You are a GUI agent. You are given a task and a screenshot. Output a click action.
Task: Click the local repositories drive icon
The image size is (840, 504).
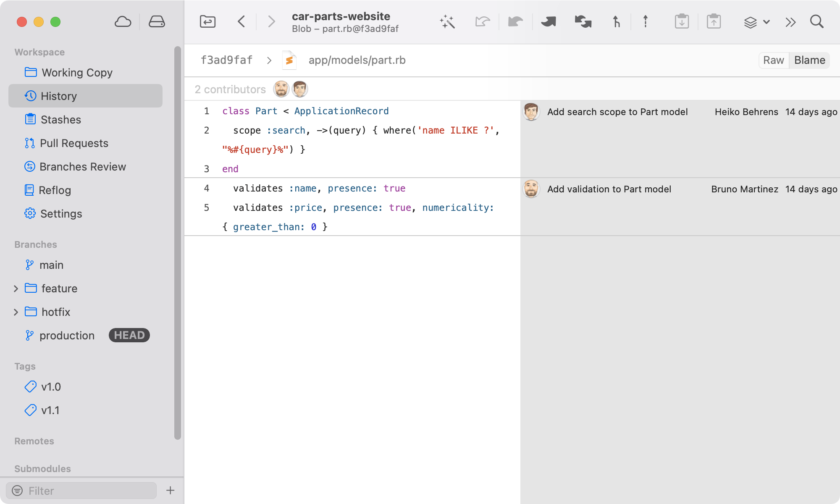[x=157, y=22]
